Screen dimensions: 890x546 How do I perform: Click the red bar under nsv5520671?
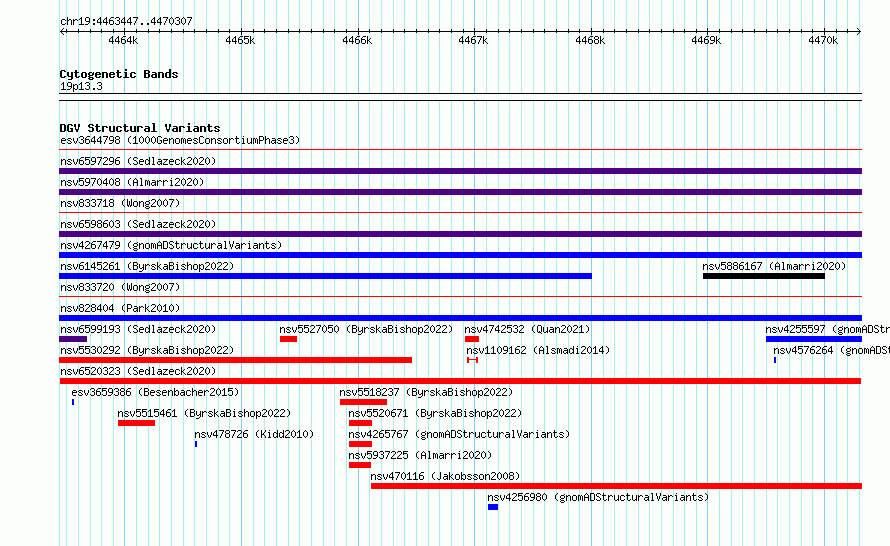click(x=360, y=423)
